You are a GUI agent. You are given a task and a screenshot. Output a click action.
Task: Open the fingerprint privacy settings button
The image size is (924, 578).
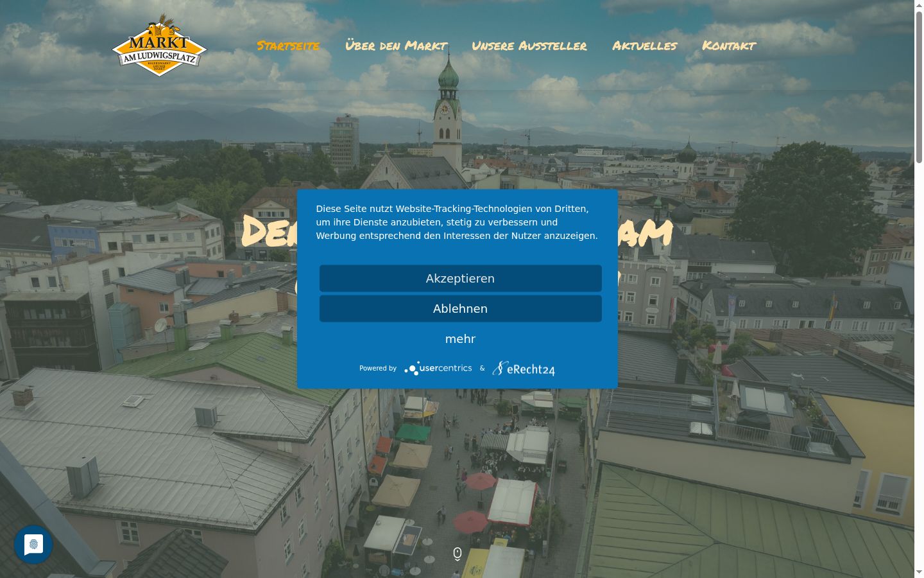33,545
